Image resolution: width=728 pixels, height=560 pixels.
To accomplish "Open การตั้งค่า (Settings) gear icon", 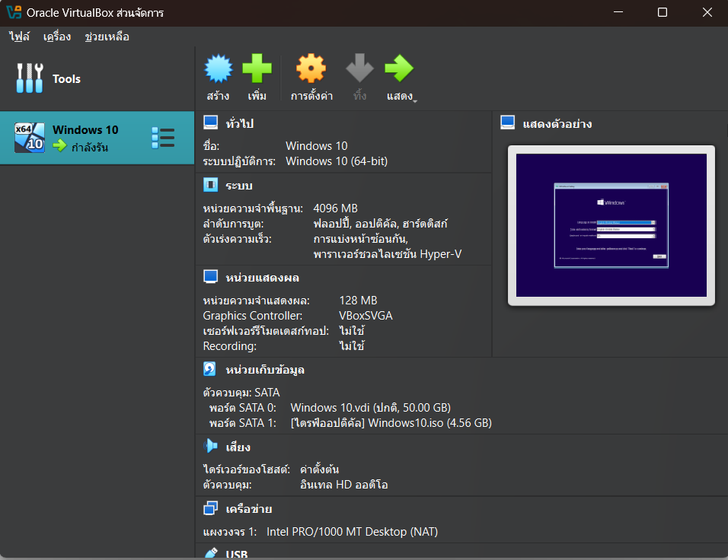I will tap(311, 68).
